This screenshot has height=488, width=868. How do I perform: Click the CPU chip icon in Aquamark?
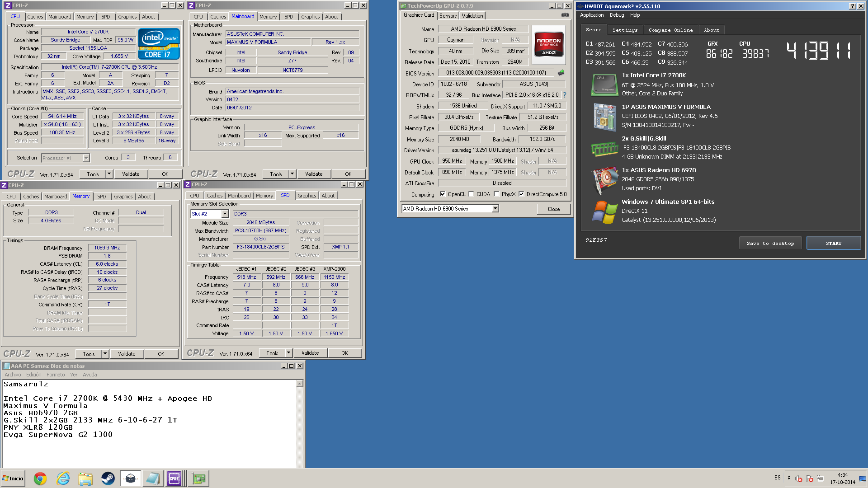coord(604,84)
